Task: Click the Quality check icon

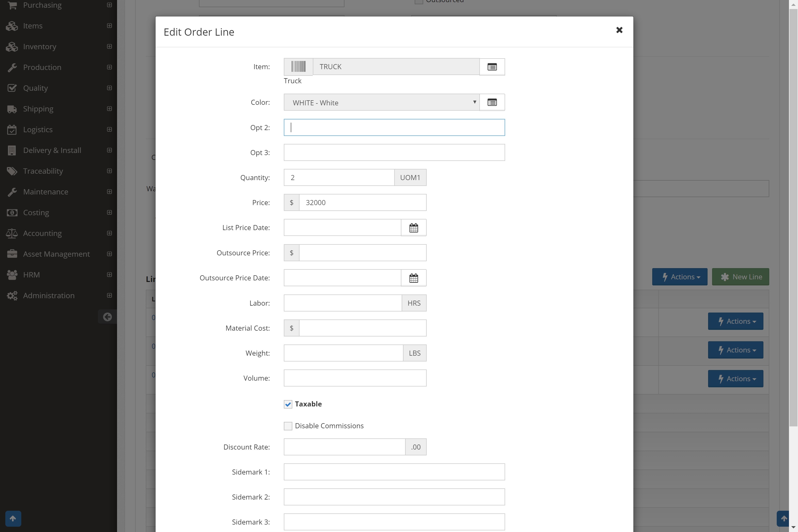Action: [12, 88]
